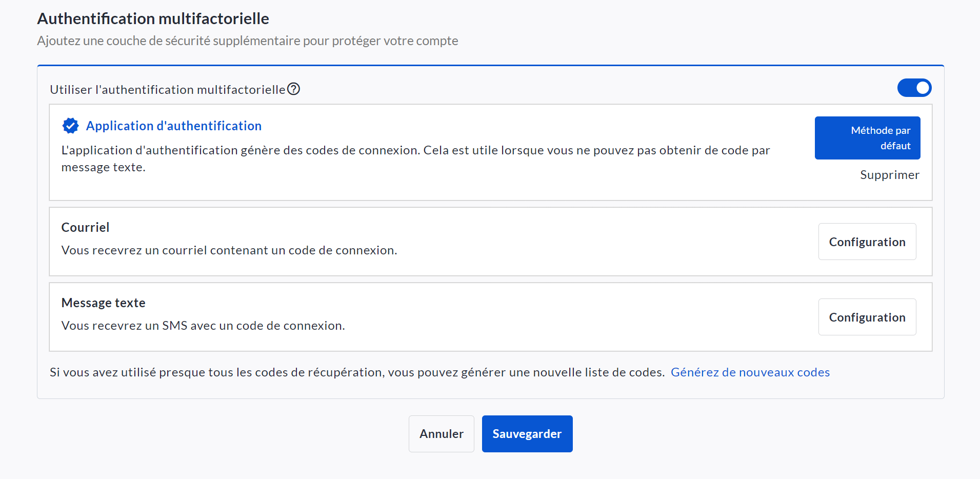Click the Méthode par défaut button
This screenshot has width=980, height=479.
867,138
